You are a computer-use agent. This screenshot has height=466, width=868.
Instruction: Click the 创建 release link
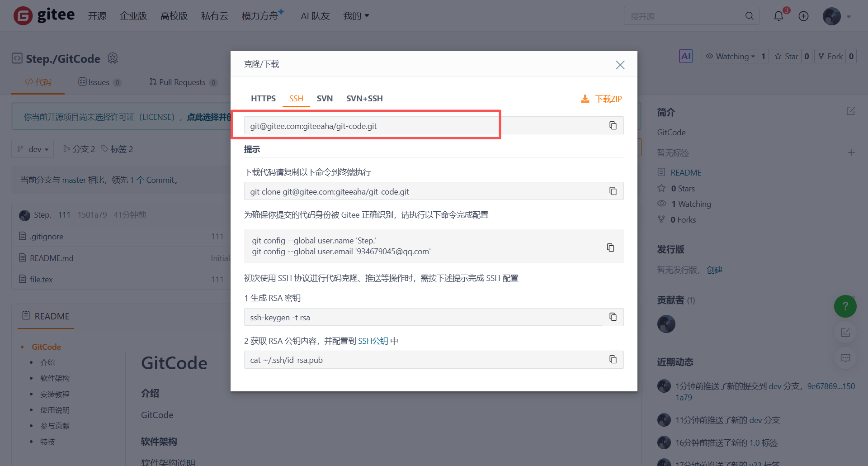[x=715, y=270]
